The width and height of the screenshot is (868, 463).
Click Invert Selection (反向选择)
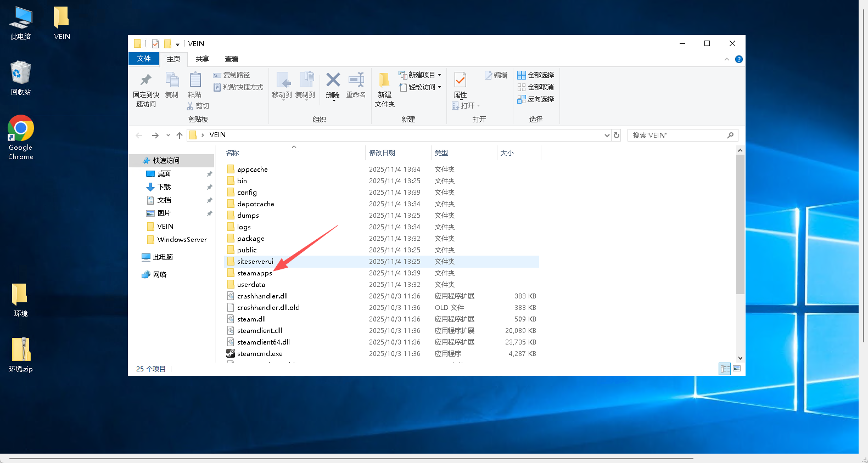pos(536,99)
